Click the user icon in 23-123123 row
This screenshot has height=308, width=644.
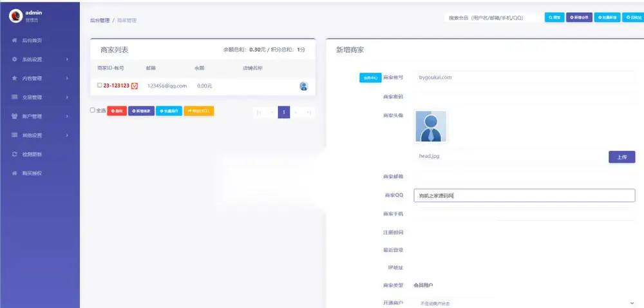point(303,86)
